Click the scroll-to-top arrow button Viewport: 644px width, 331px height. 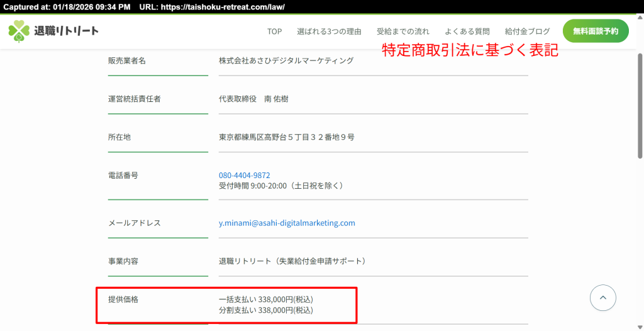coord(602,298)
